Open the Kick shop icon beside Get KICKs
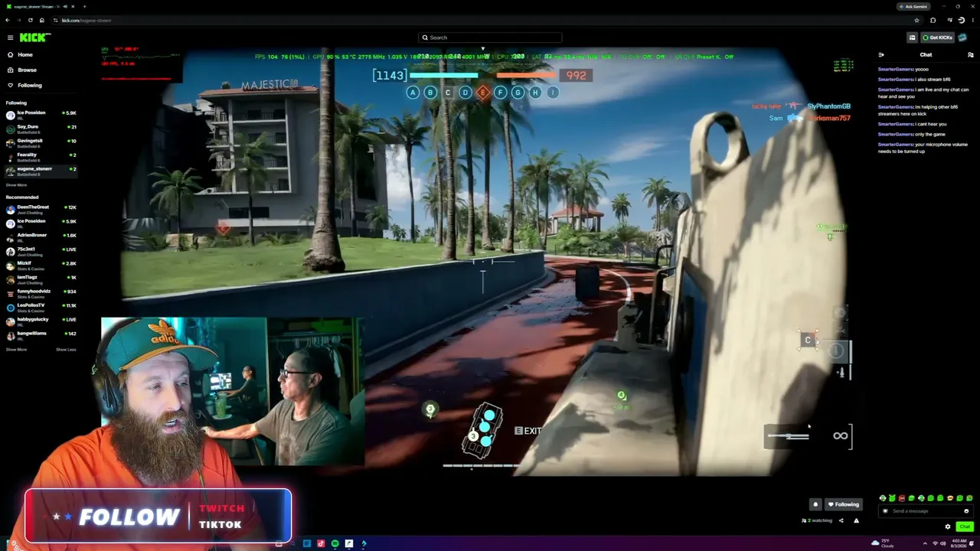This screenshot has height=551, width=980. [x=912, y=37]
